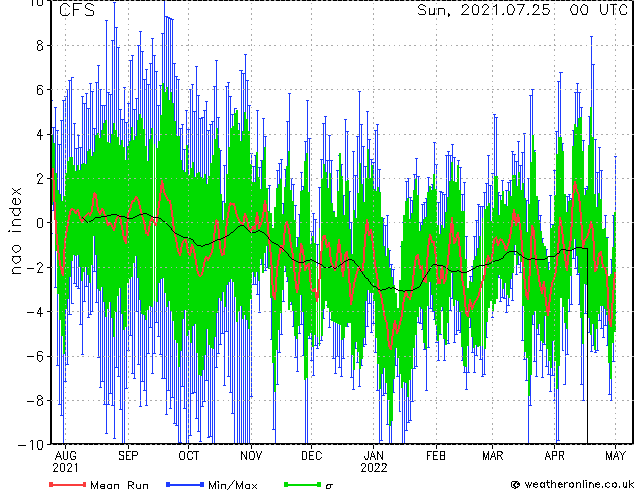Click the AUG month label
Viewport: 634px width, 490px height.
66,456
